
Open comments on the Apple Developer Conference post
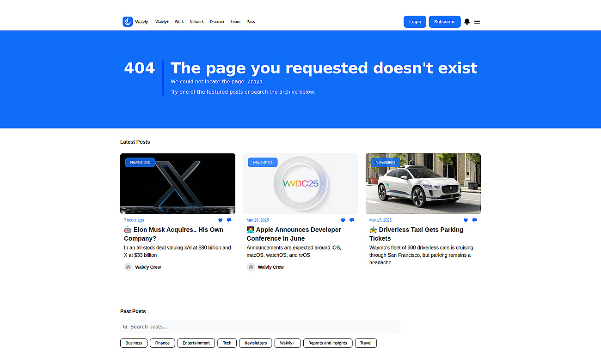[352, 220]
